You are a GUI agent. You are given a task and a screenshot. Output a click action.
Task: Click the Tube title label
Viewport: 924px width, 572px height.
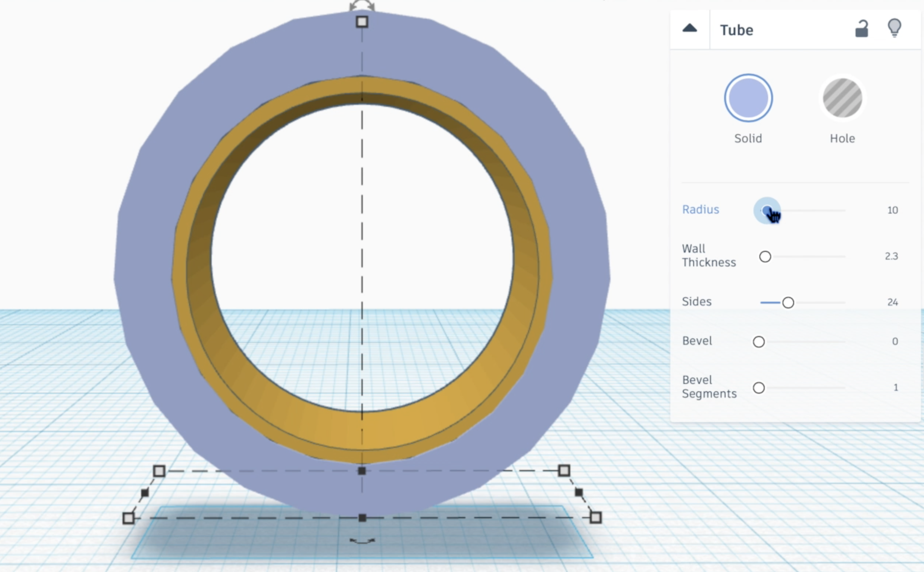[736, 30]
